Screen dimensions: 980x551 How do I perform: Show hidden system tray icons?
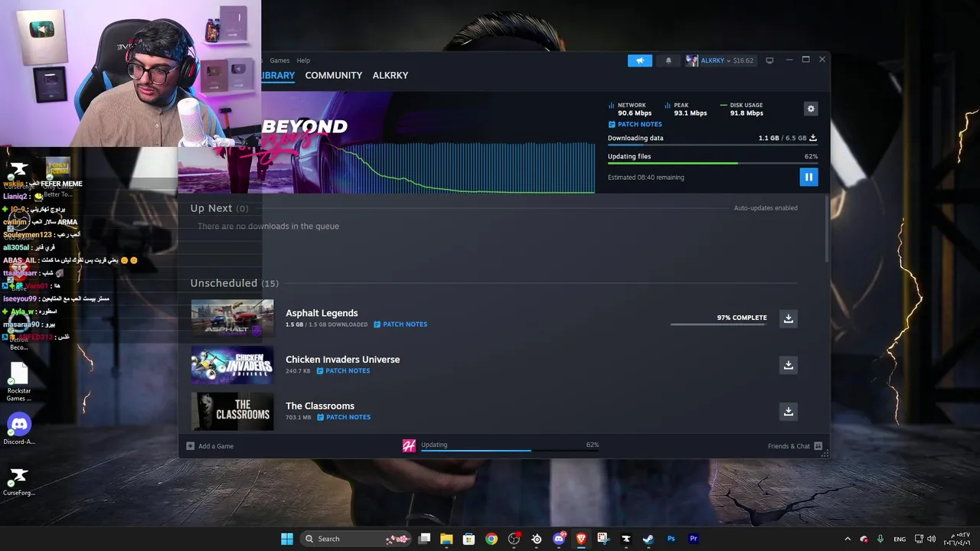(x=848, y=539)
